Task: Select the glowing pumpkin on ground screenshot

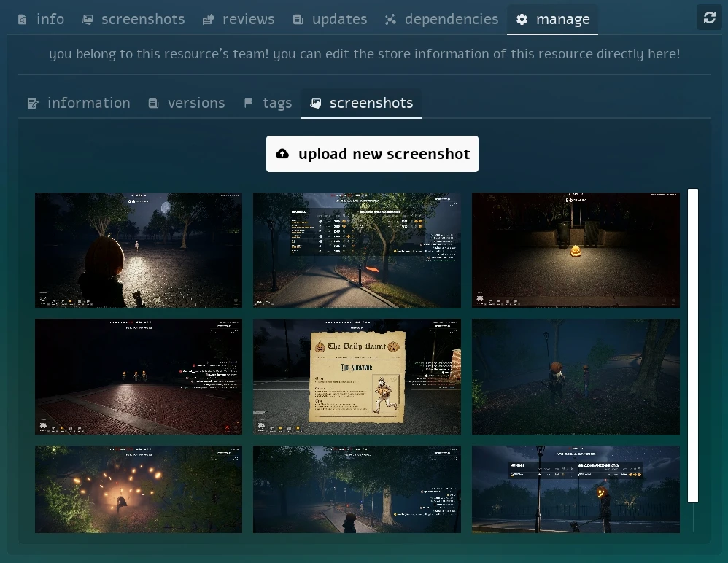Action: point(576,249)
